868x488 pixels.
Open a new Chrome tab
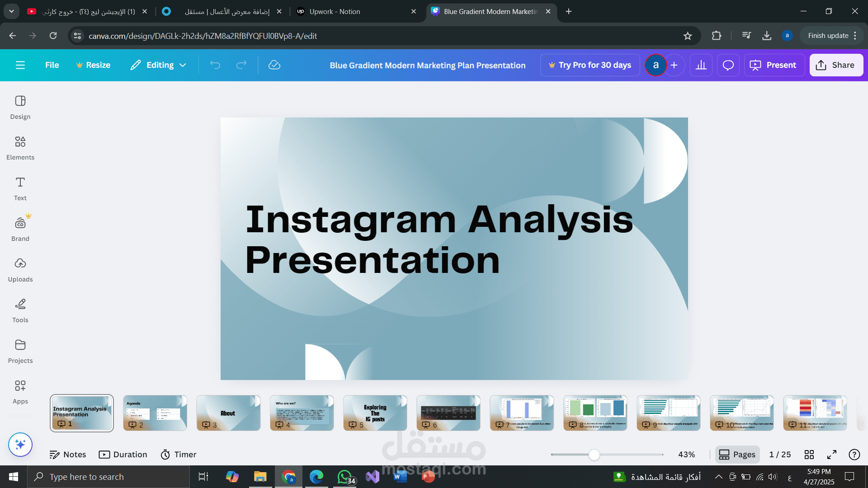(569, 11)
